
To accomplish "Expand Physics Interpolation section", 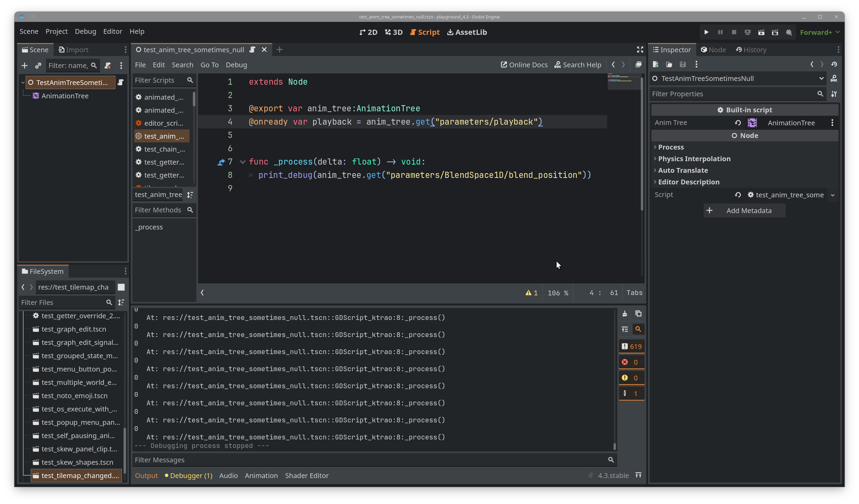I will click(694, 159).
